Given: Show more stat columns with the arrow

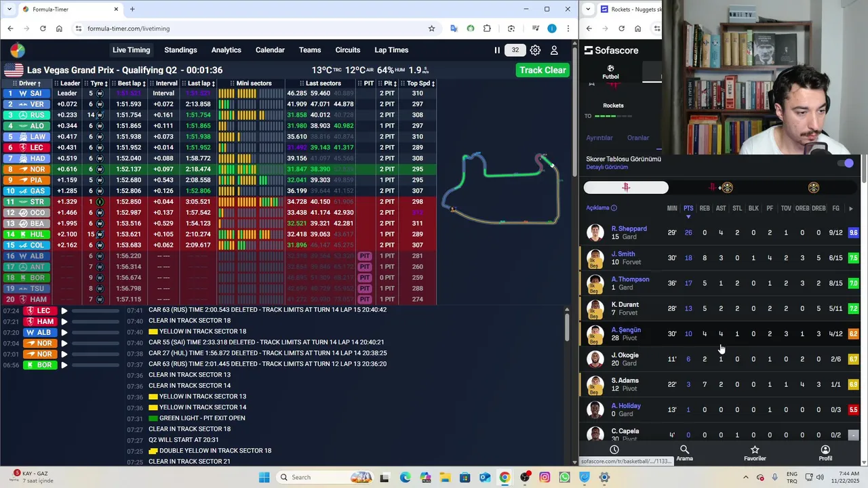Looking at the screenshot, I should pos(851,209).
